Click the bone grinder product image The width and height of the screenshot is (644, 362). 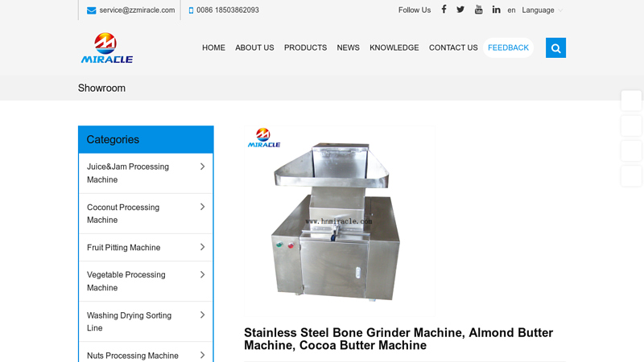point(340,221)
